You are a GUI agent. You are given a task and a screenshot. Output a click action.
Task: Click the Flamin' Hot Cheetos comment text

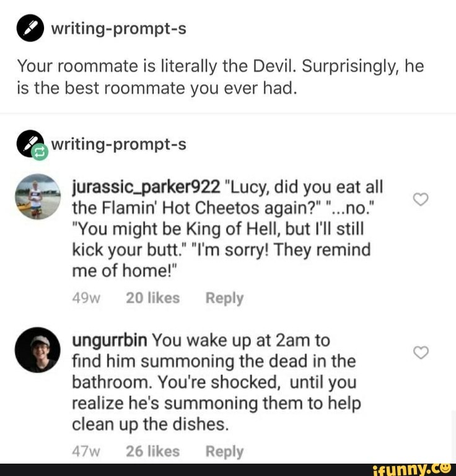coord(223,229)
